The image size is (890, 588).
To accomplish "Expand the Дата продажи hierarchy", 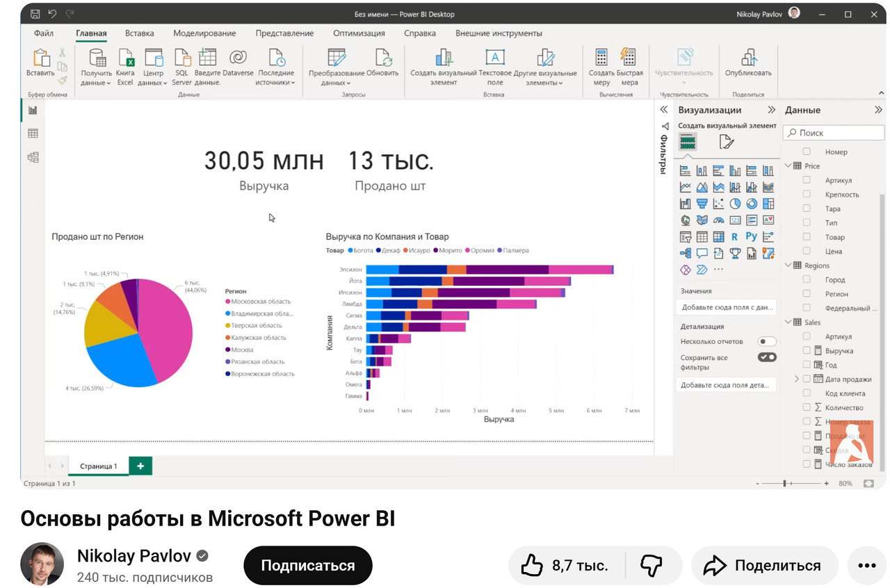I will pos(797,379).
